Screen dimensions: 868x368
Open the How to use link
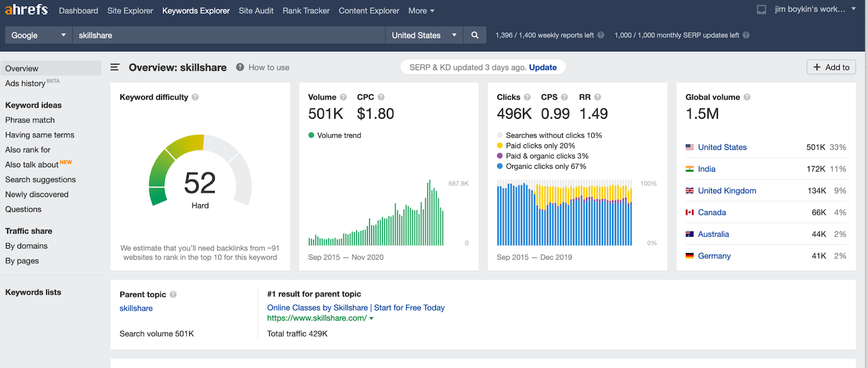[269, 67]
